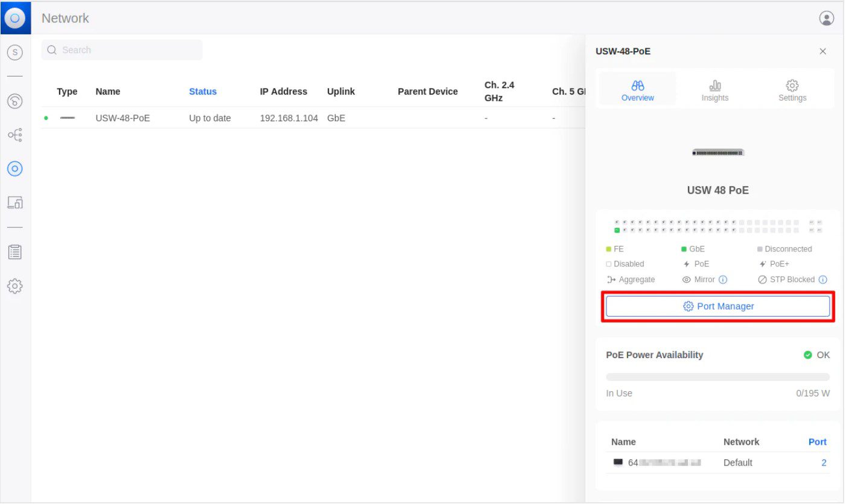Click the UniFi logo icon
Viewport: 846px width, 504px height.
click(15, 18)
